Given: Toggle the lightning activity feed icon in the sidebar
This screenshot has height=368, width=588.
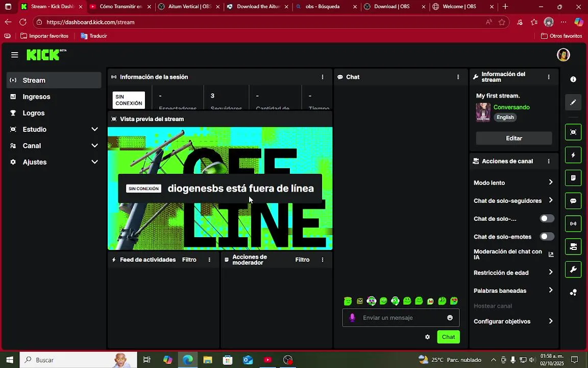Looking at the screenshot, I should pos(573,155).
